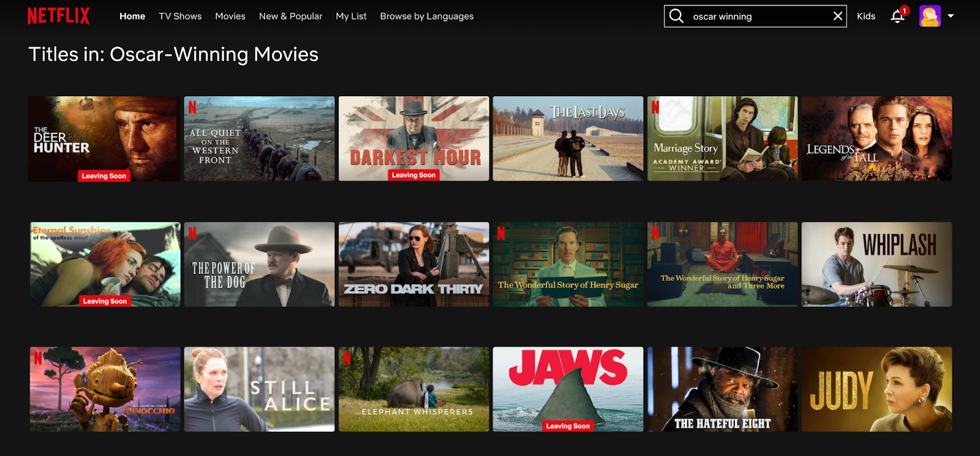
Task: Clear the search with the X icon
Action: [x=838, y=16]
